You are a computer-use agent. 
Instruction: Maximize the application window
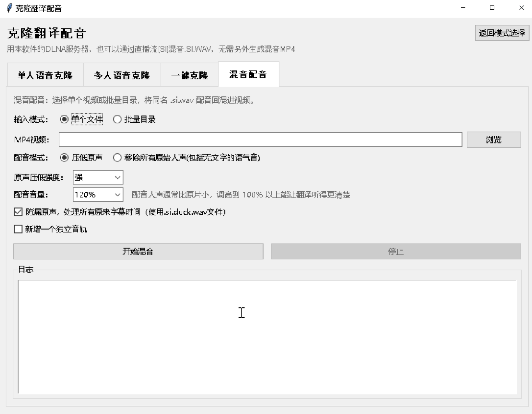492,8
